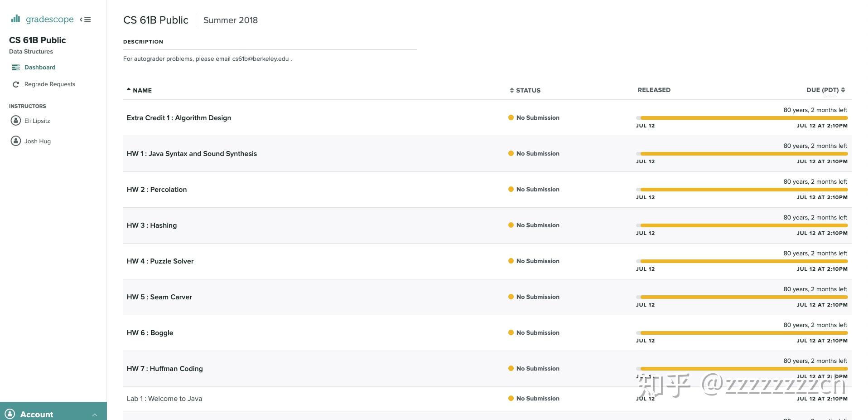Open Regrade Requests in the sidebar
The image size is (868, 420).
(50, 84)
